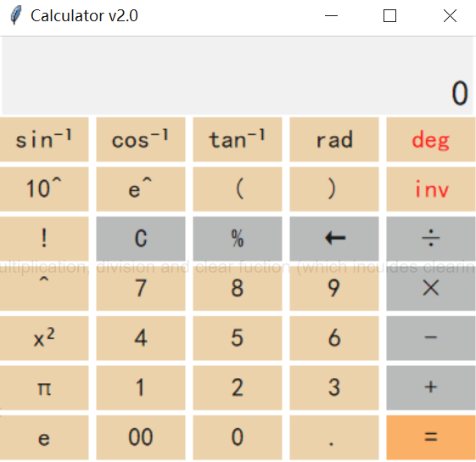Tap the double zero 00 key

[x=141, y=437]
